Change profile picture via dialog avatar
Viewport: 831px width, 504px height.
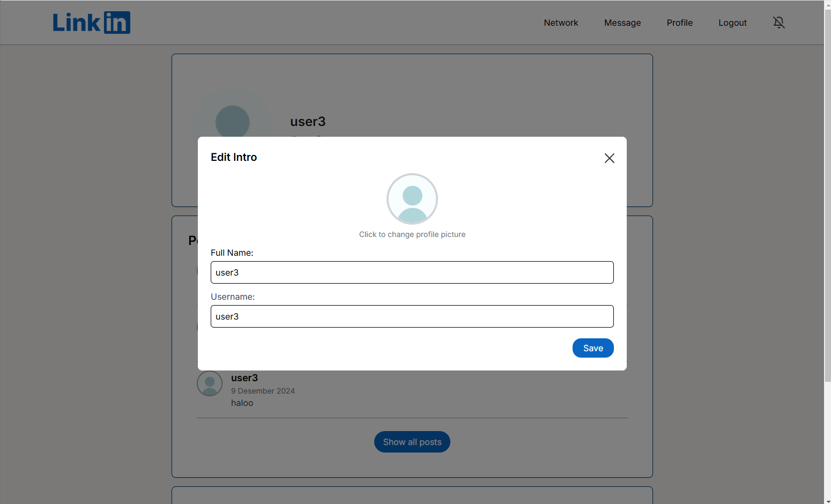[412, 199]
